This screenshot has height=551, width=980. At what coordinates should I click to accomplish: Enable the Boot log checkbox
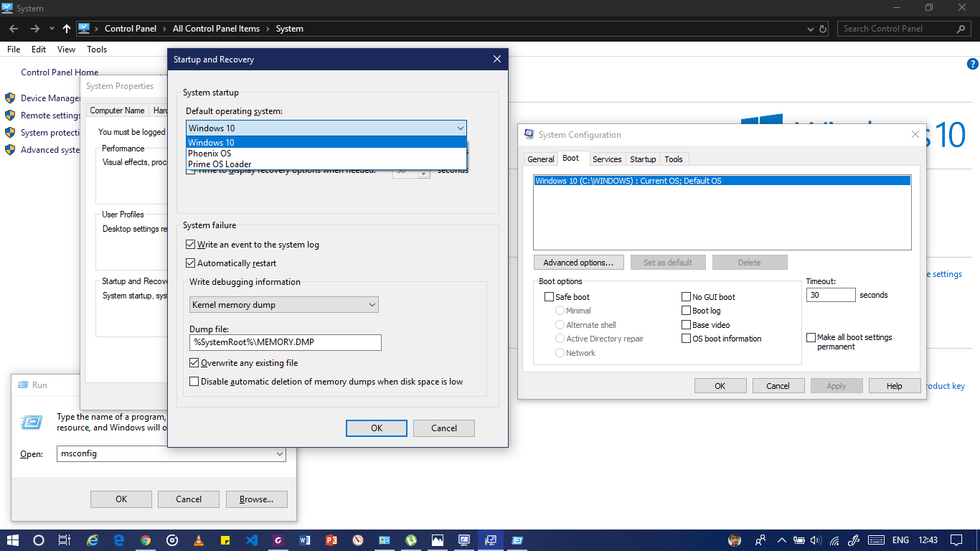pyautogui.click(x=686, y=311)
